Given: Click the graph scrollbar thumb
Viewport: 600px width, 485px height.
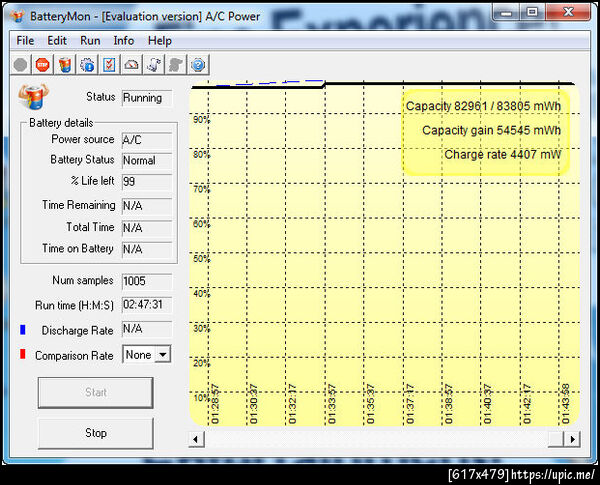Looking at the screenshot, I should pyautogui.click(x=556, y=439).
